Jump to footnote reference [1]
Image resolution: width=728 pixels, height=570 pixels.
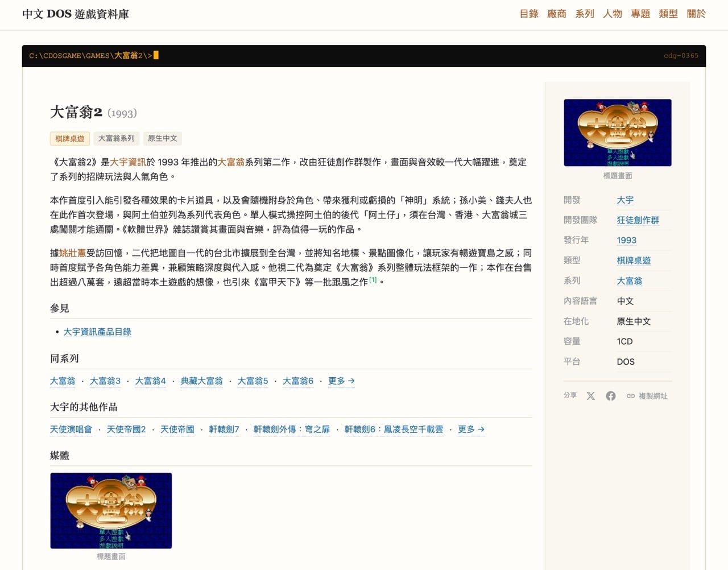pos(373,280)
